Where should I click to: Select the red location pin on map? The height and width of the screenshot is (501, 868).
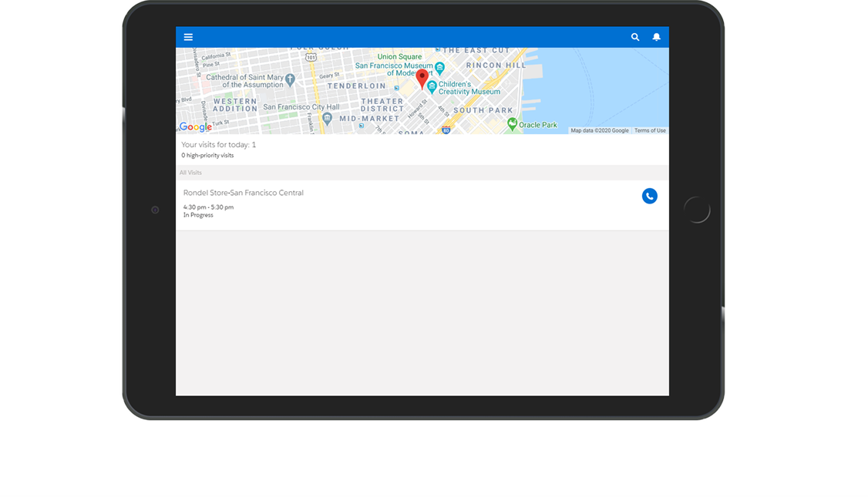click(422, 79)
